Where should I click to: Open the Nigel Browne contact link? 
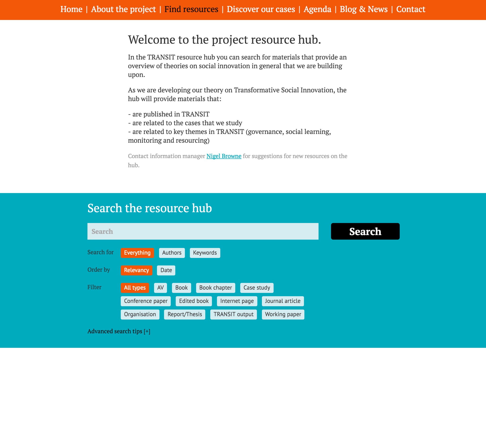tap(223, 156)
